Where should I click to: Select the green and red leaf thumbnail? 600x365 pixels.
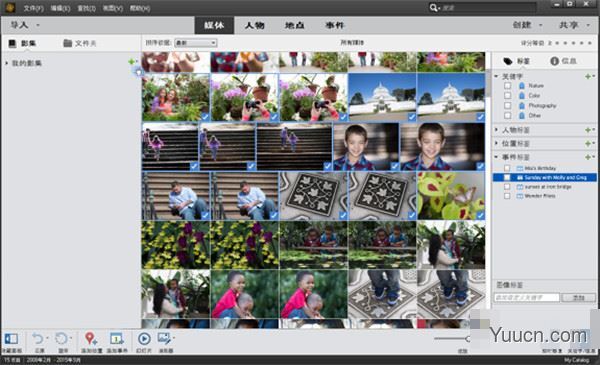[x=451, y=196]
